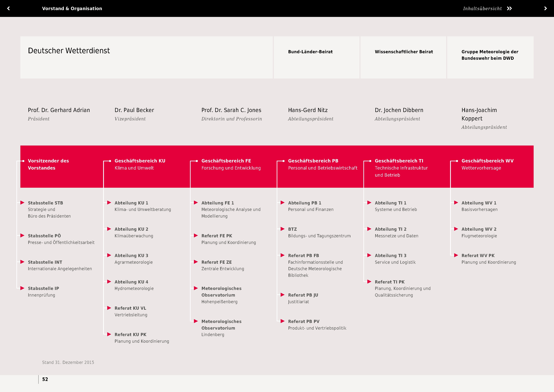Viewport: 554px width, 392px height.
Task: Click the Geschäftsbereich KU heading
Action: tap(140, 161)
